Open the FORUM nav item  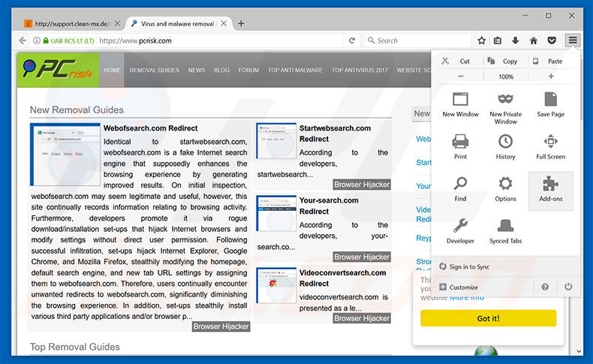pos(248,70)
